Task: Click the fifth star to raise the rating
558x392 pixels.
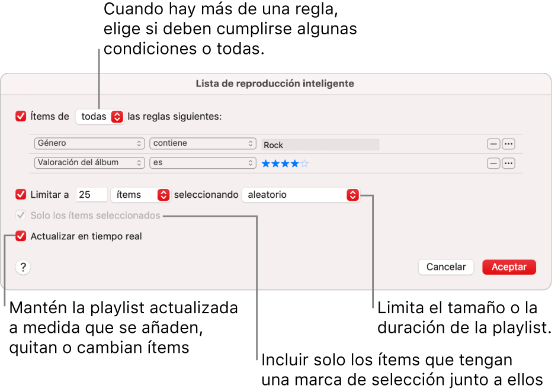Action: click(304, 163)
